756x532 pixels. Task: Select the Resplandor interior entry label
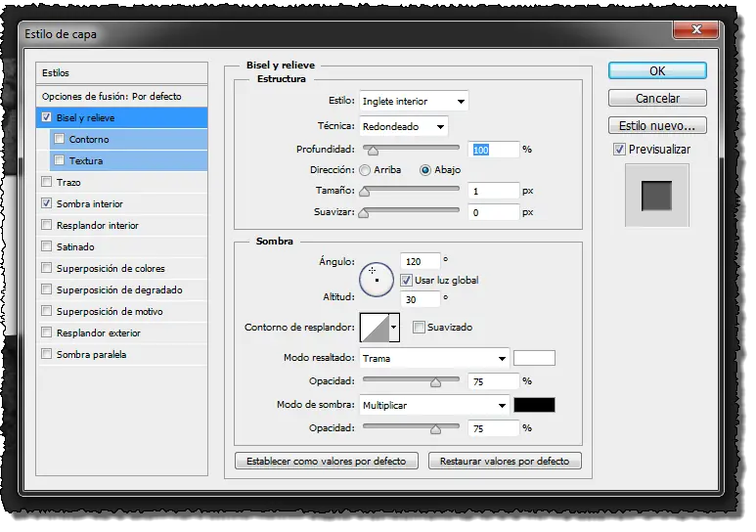coord(98,225)
